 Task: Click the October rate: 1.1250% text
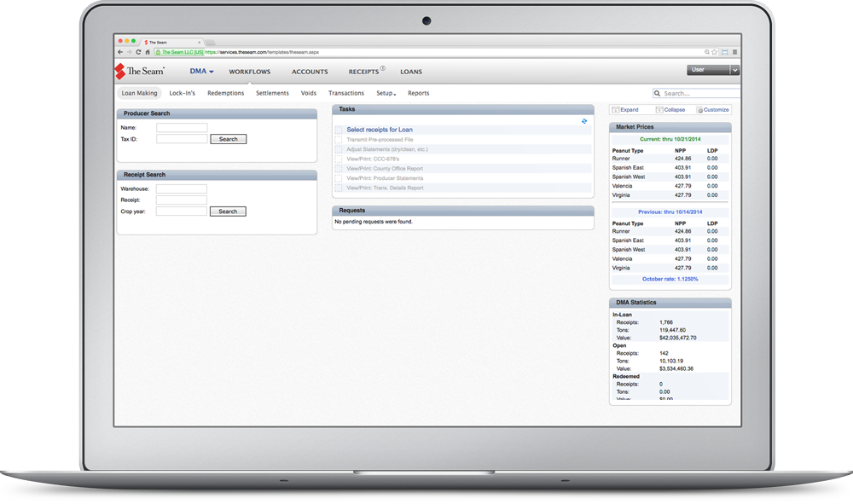pyautogui.click(x=670, y=279)
